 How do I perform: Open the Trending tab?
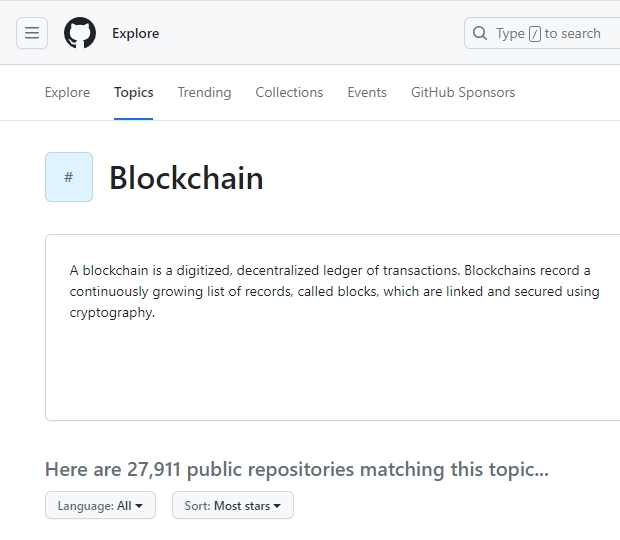[x=204, y=92]
